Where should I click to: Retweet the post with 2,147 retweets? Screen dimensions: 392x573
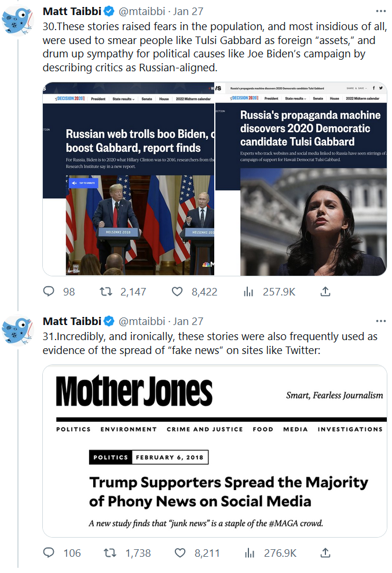pyautogui.click(x=107, y=291)
